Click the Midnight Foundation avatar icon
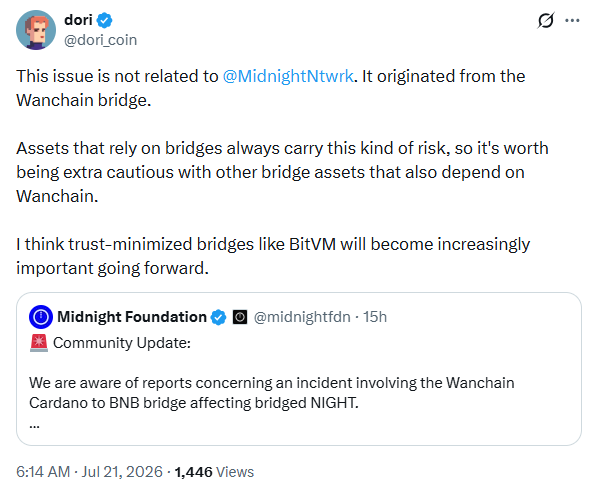This screenshot has width=597, height=487. pos(41,317)
